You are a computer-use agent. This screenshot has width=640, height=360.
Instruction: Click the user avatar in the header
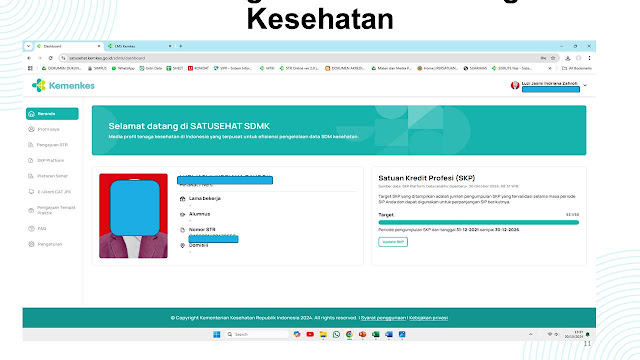515,85
